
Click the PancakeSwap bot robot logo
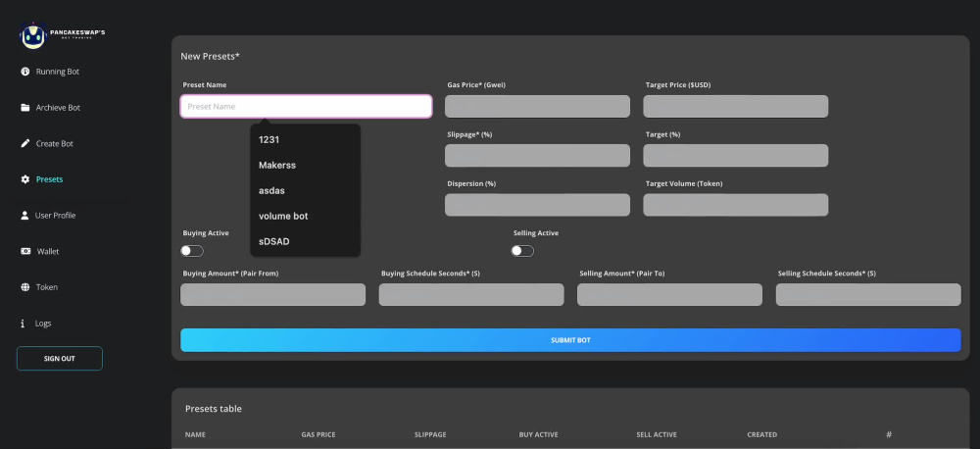coord(33,35)
